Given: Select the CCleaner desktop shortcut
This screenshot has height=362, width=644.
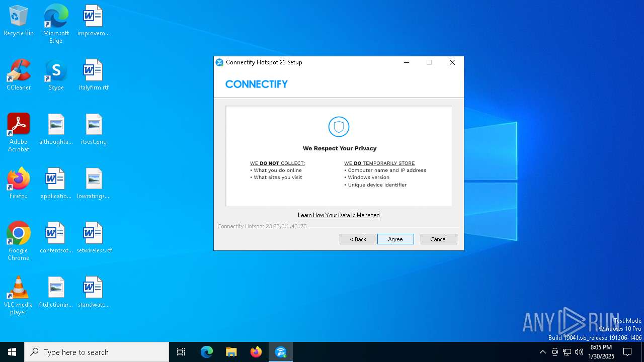Looking at the screenshot, I should click(x=19, y=75).
